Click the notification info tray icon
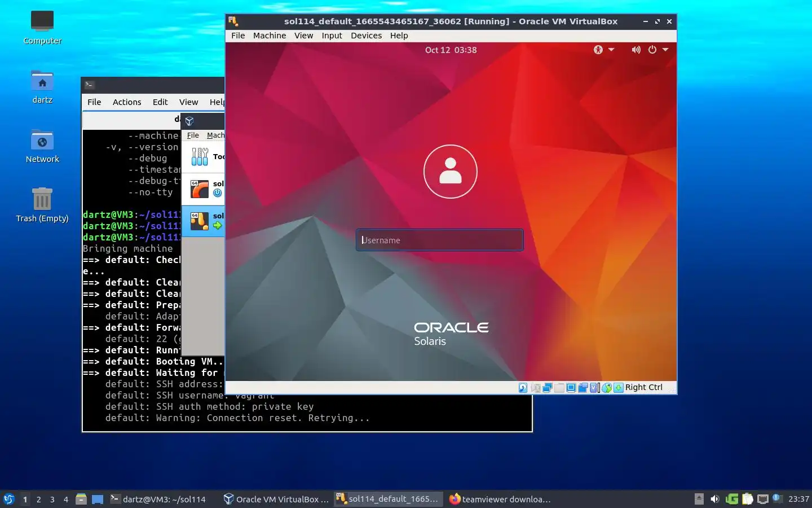Viewport: 812px width, 508px height. pyautogui.click(x=777, y=498)
